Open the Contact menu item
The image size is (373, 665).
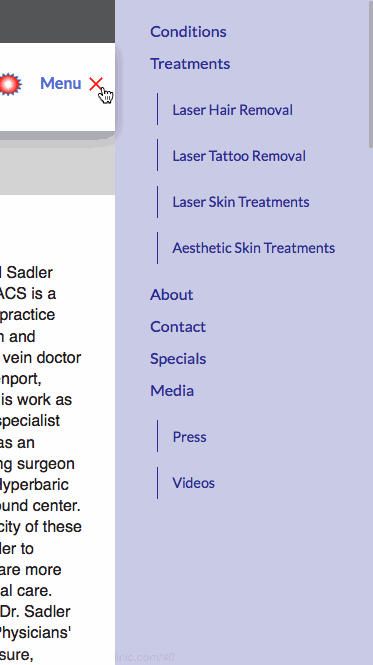pos(178,327)
